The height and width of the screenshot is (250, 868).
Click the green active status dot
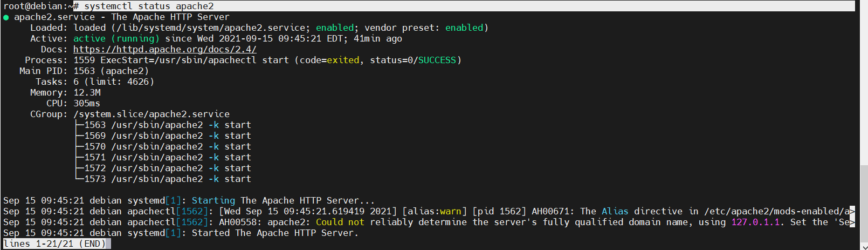6,17
